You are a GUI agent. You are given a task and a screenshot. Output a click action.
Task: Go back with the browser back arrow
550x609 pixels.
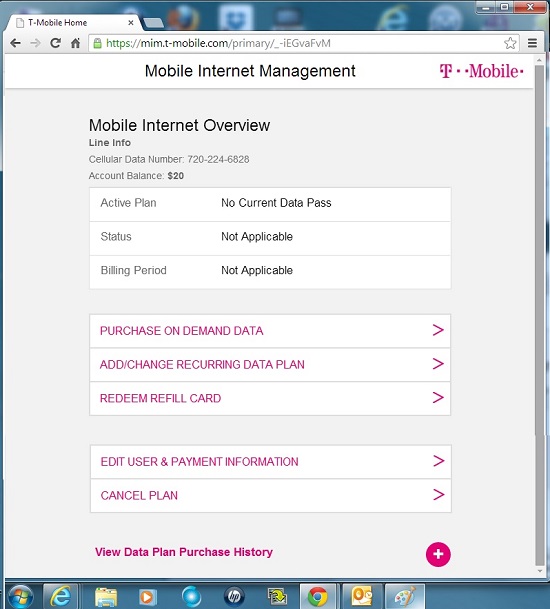pos(16,43)
